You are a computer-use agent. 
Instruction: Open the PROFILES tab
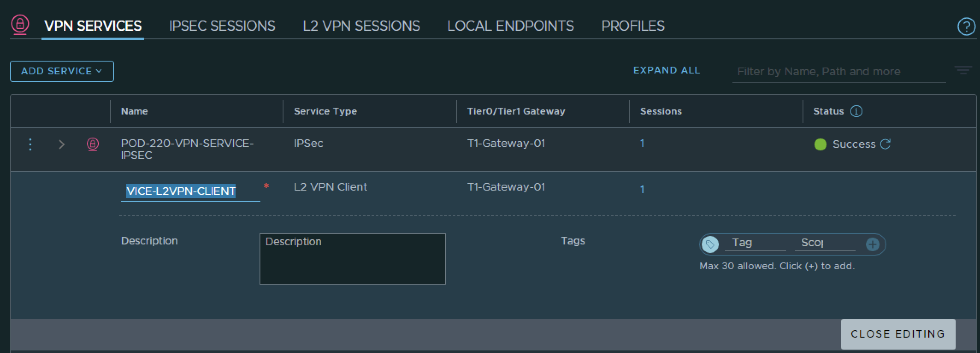pos(633,26)
